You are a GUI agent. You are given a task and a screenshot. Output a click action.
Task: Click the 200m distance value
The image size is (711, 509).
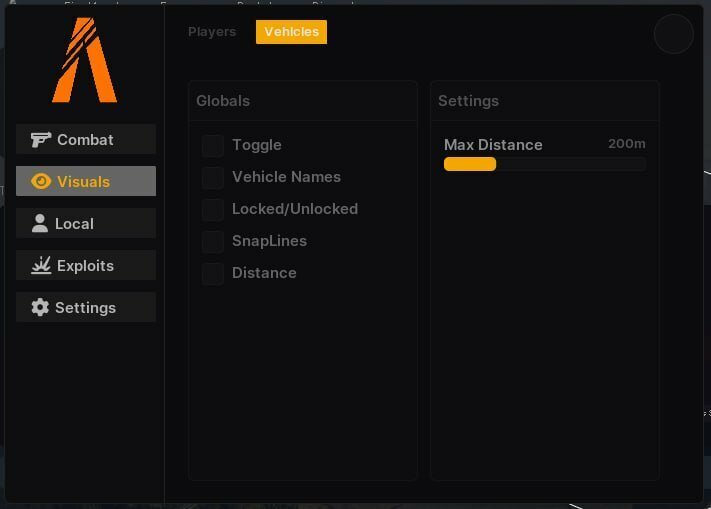[627, 144]
